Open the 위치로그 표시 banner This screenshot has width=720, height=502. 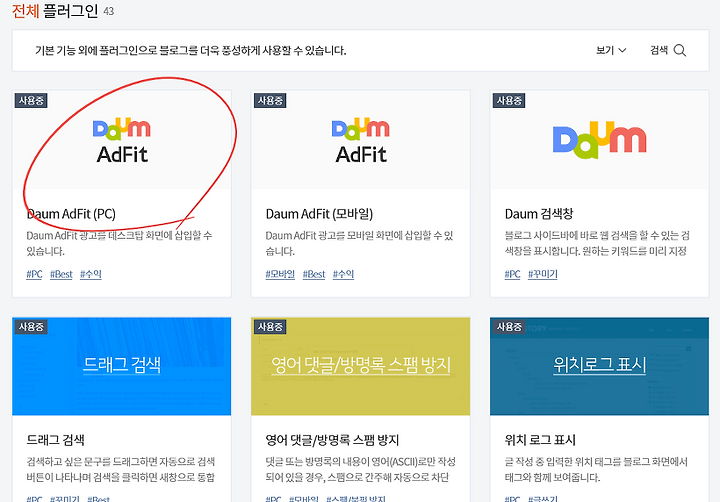[x=599, y=366]
